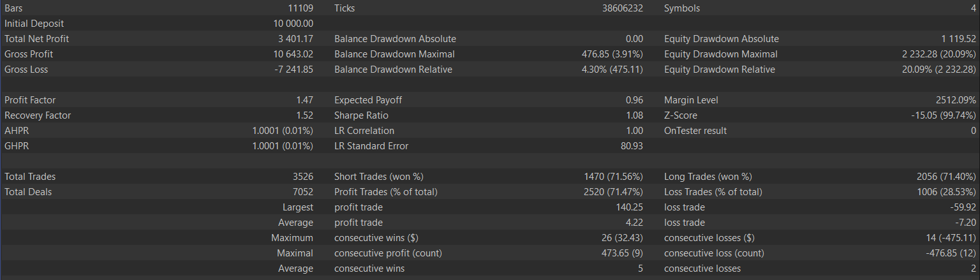The image size is (980, 280).
Task: Click the Sharpe Ratio value 1.08
Action: click(633, 115)
